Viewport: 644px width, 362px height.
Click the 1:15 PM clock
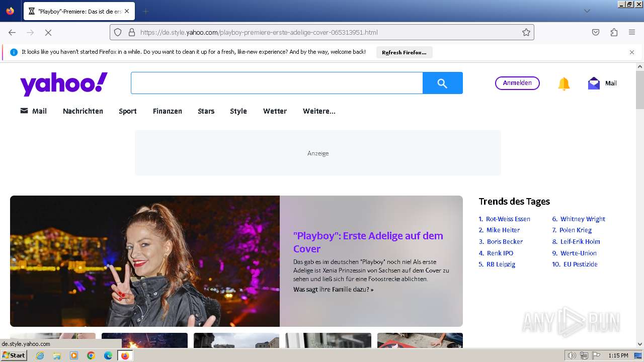618,355
